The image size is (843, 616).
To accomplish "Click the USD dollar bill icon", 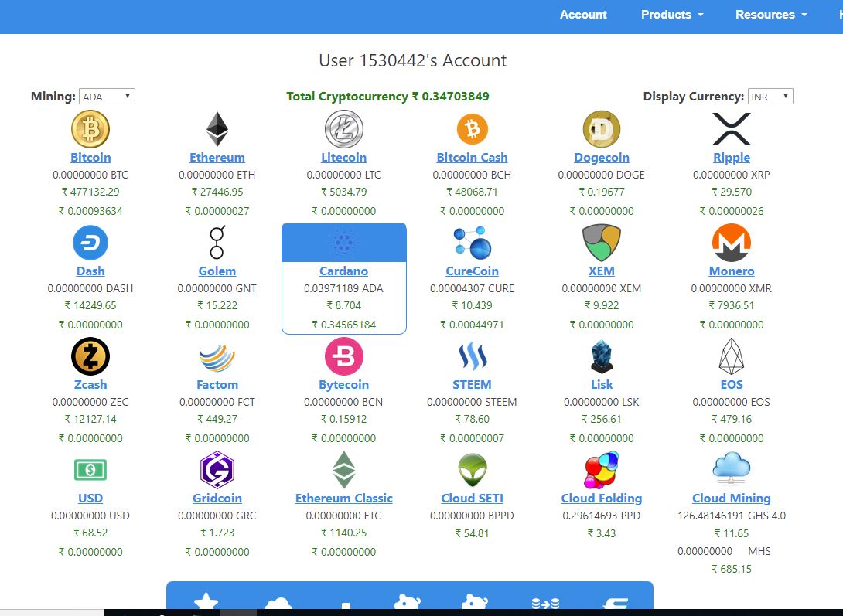I will click(90, 470).
